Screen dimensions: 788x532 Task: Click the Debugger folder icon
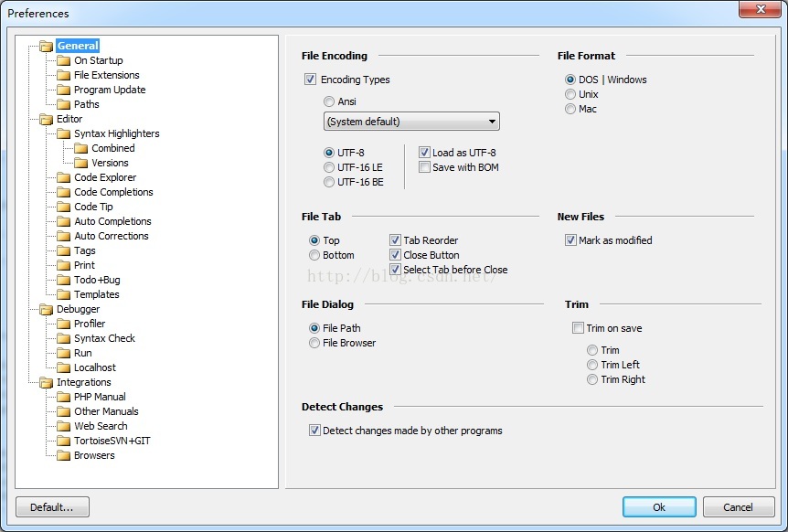point(47,310)
